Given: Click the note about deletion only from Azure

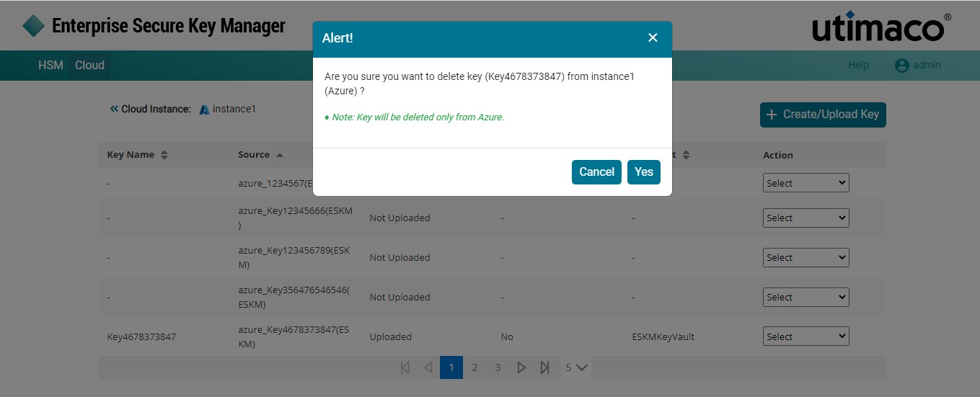Looking at the screenshot, I should coord(414,117).
